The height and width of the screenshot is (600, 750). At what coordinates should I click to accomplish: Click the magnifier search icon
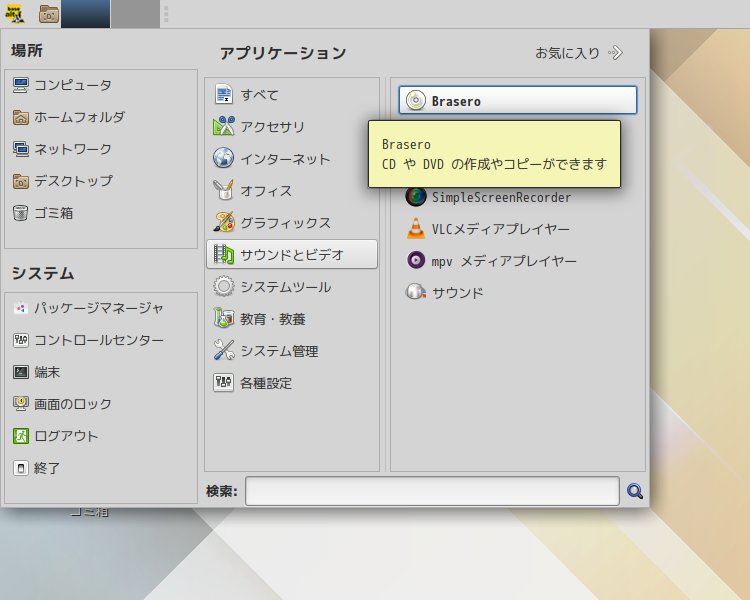[635, 491]
